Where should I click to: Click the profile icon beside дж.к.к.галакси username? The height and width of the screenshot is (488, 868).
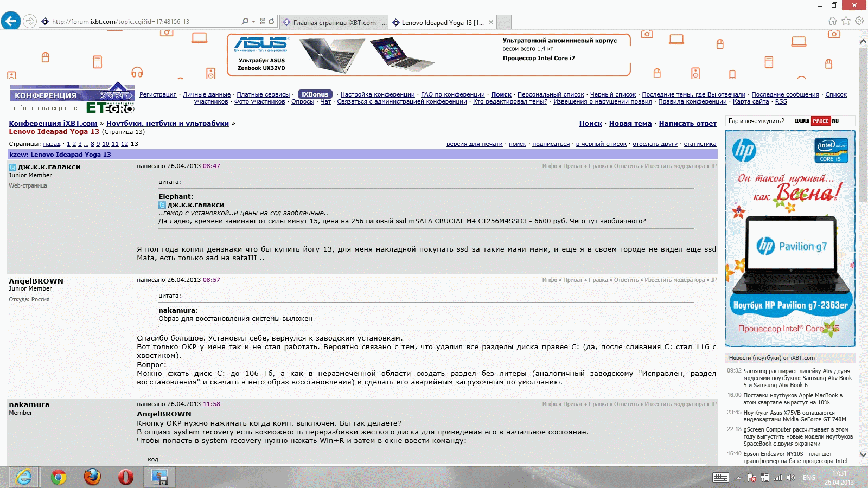(x=12, y=167)
